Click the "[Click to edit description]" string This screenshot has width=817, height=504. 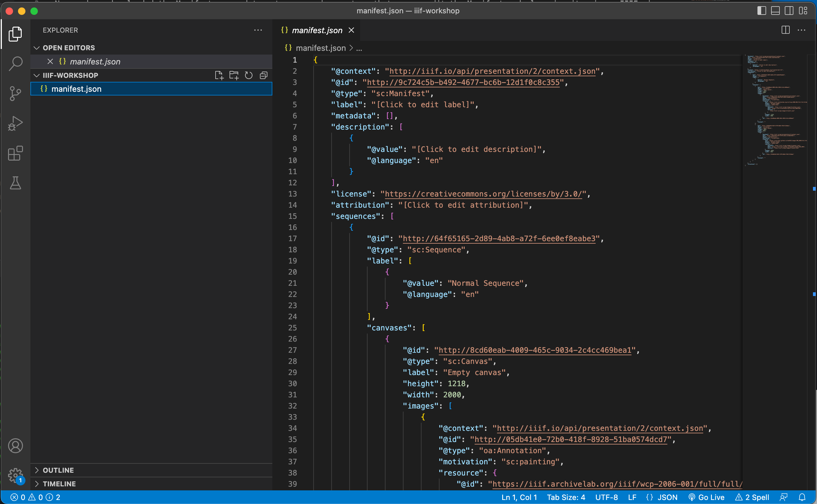pyautogui.click(x=476, y=149)
